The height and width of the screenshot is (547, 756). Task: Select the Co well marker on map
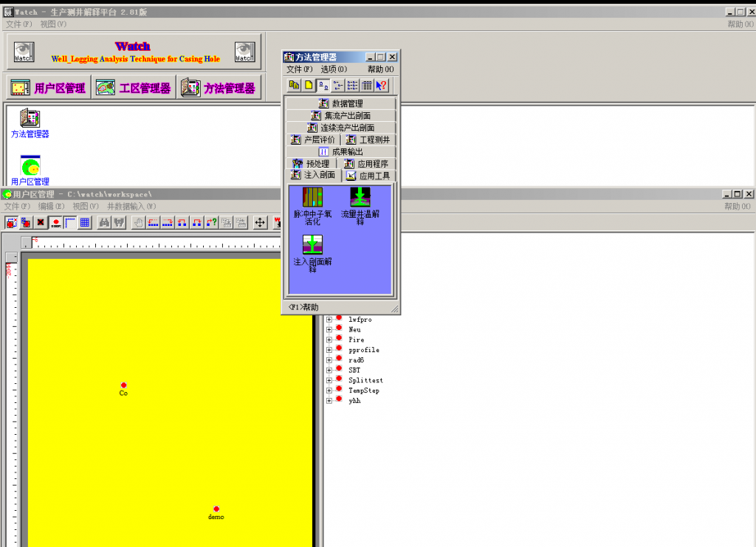click(x=123, y=385)
